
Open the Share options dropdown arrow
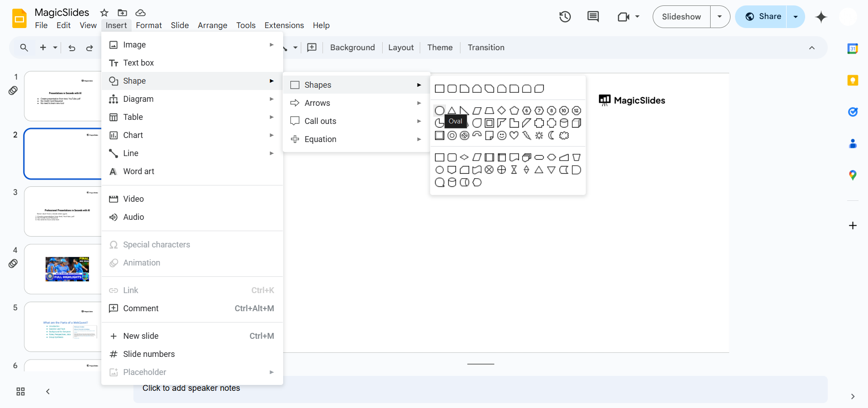click(x=796, y=17)
